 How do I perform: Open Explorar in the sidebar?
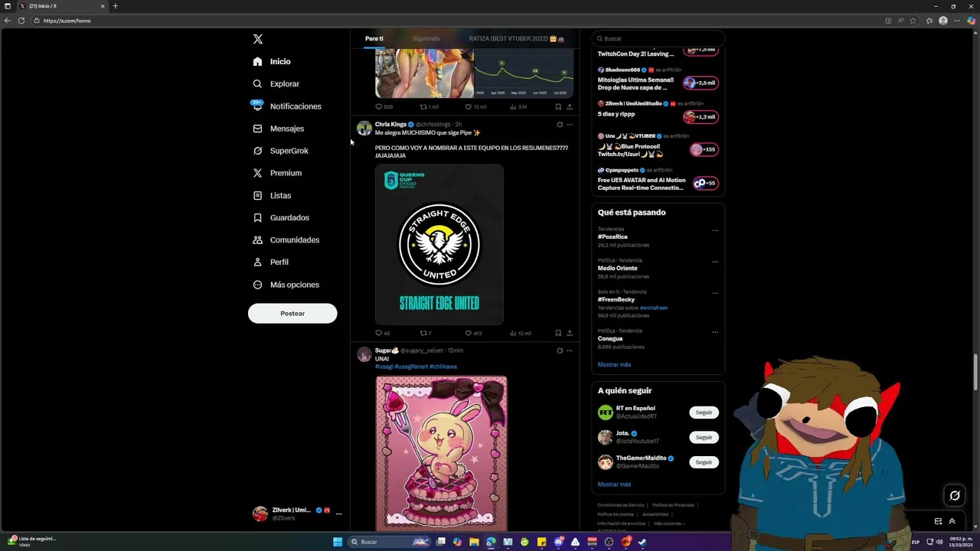[x=276, y=84]
